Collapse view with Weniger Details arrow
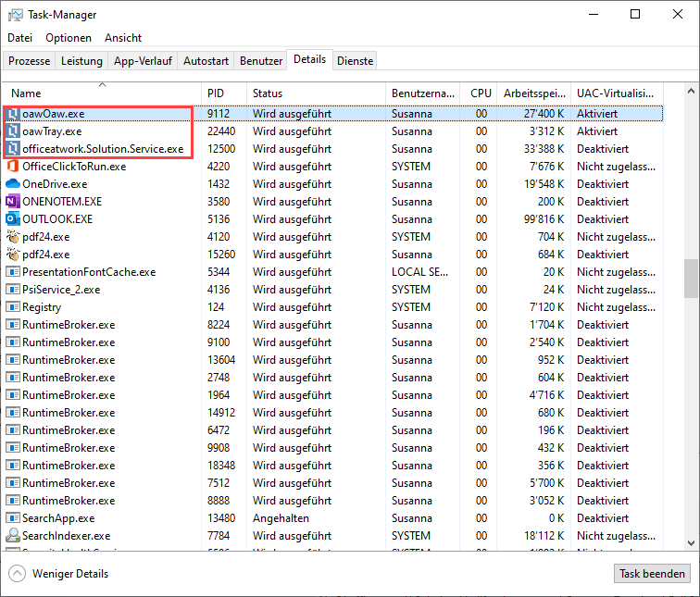The width and height of the screenshot is (700, 597). click(x=17, y=573)
